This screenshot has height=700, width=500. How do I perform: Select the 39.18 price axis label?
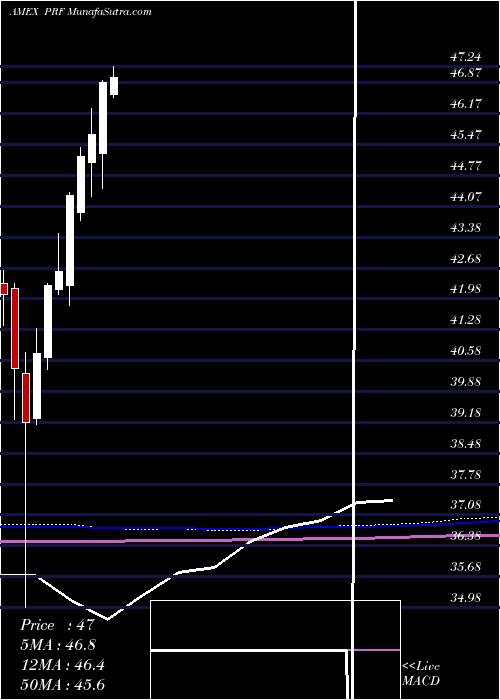pos(466,412)
